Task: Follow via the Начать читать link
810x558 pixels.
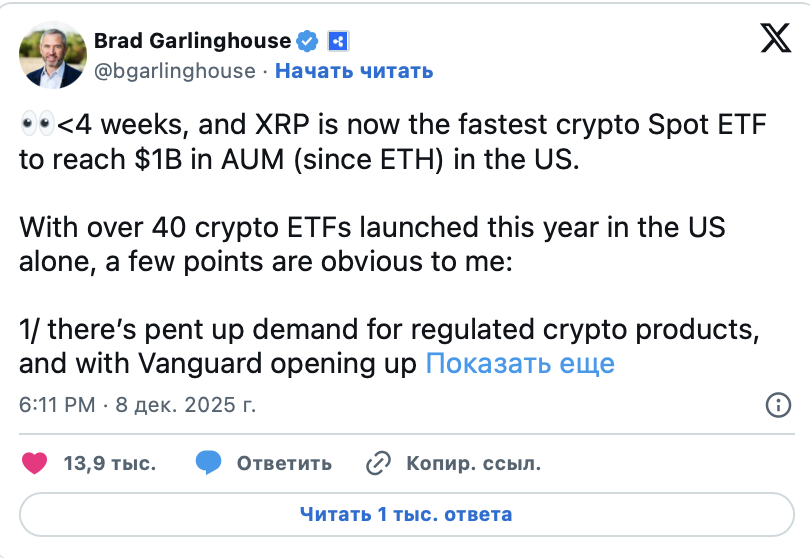Action: [354, 70]
